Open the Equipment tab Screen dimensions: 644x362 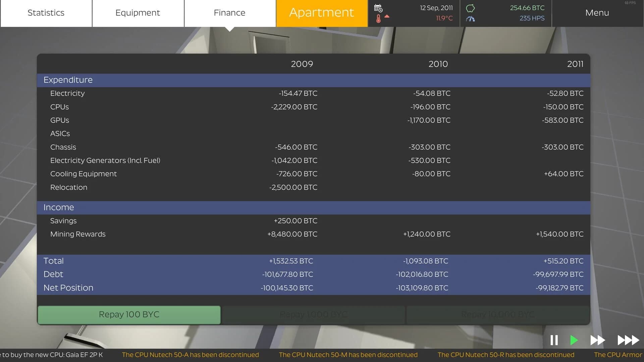[x=138, y=13]
